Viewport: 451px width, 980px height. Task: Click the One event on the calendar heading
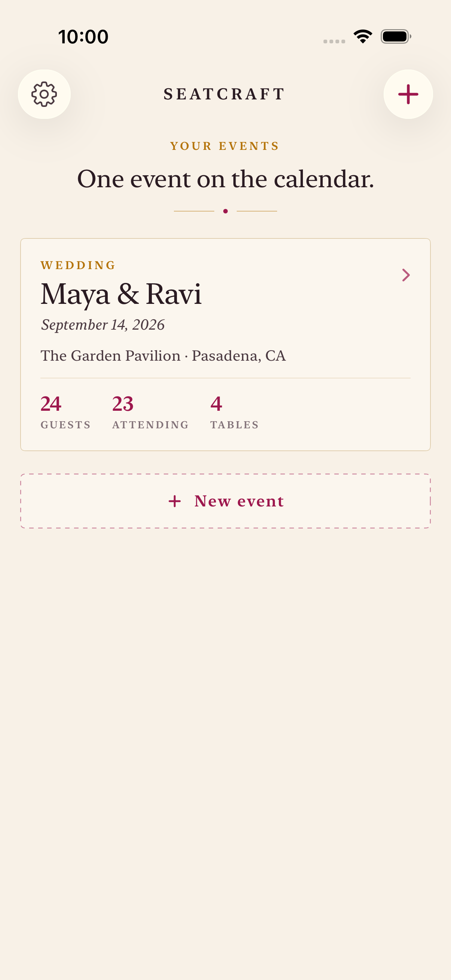226,179
